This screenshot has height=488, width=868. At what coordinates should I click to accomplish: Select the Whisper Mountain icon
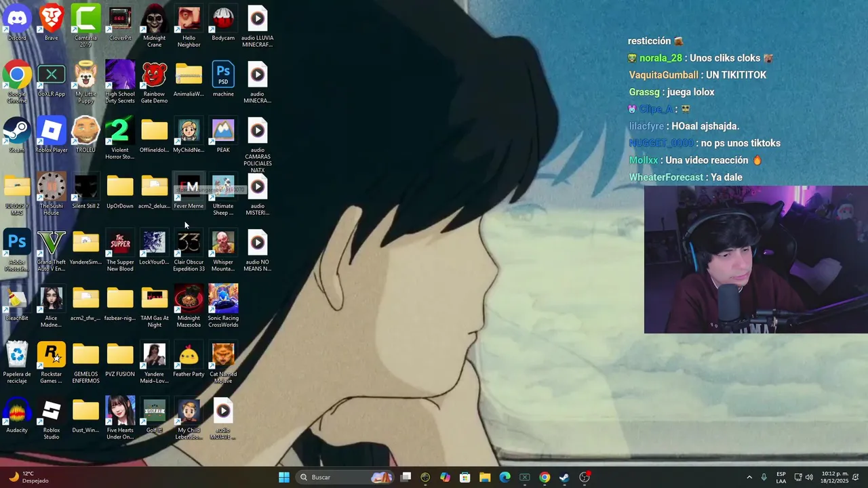[223, 251]
